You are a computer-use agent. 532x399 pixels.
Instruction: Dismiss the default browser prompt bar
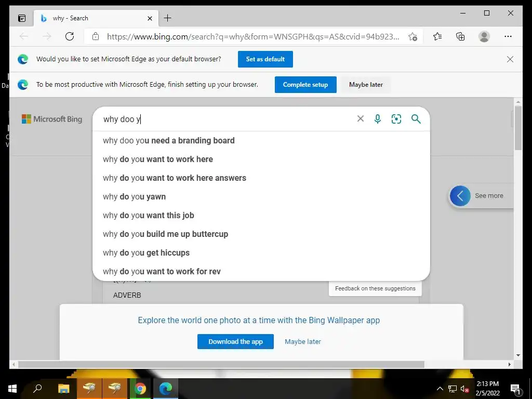click(510, 59)
